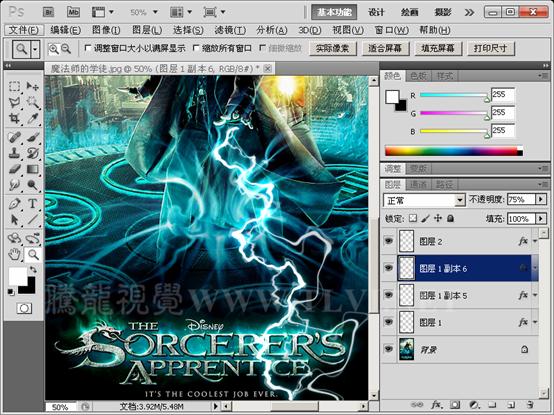Launch Adobe Bridge from top bar
554x415 pixels.
(48, 12)
